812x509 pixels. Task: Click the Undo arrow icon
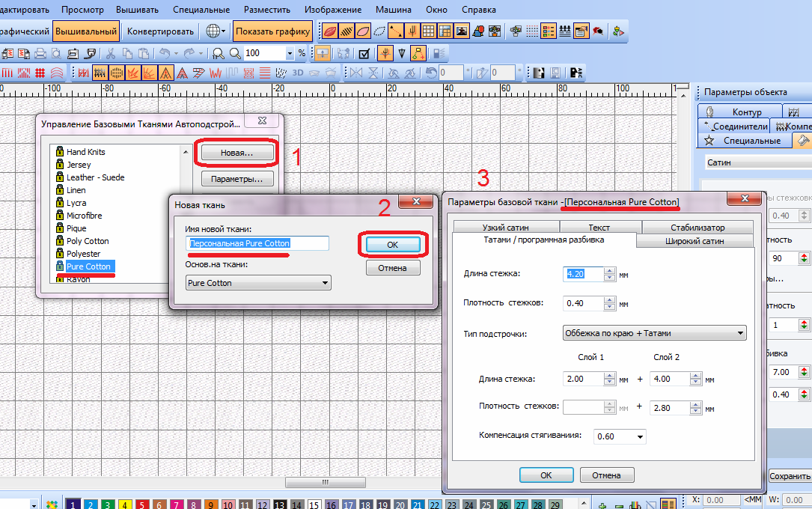coord(164,53)
